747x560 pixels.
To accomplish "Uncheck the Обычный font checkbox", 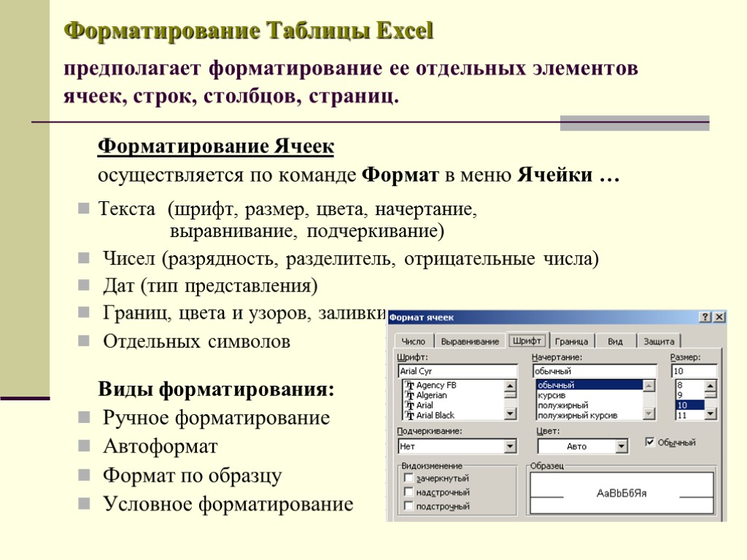I will 650,442.
